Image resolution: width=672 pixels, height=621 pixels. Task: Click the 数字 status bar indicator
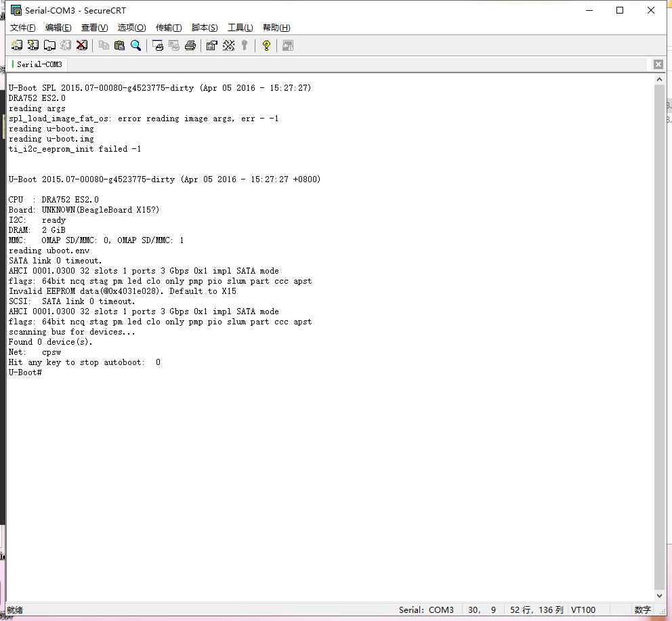(x=642, y=610)
